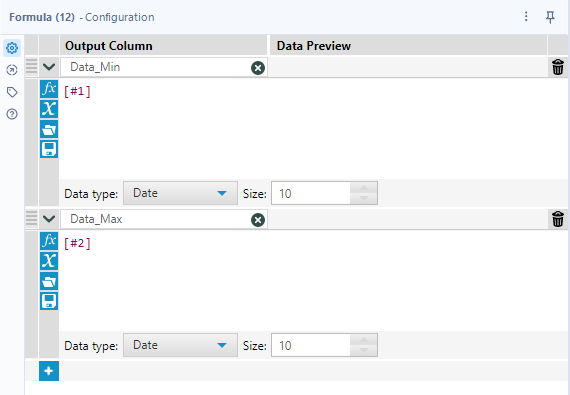Decrease Size value for Data_Min
The width and height of the screenshot is (570, 395).
[x=364, y=198]
